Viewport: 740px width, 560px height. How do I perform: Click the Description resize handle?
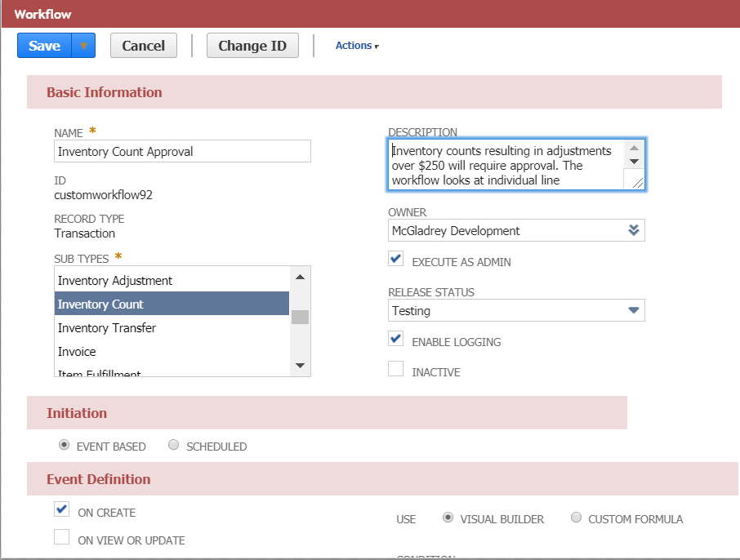click(x=637, y=183)
